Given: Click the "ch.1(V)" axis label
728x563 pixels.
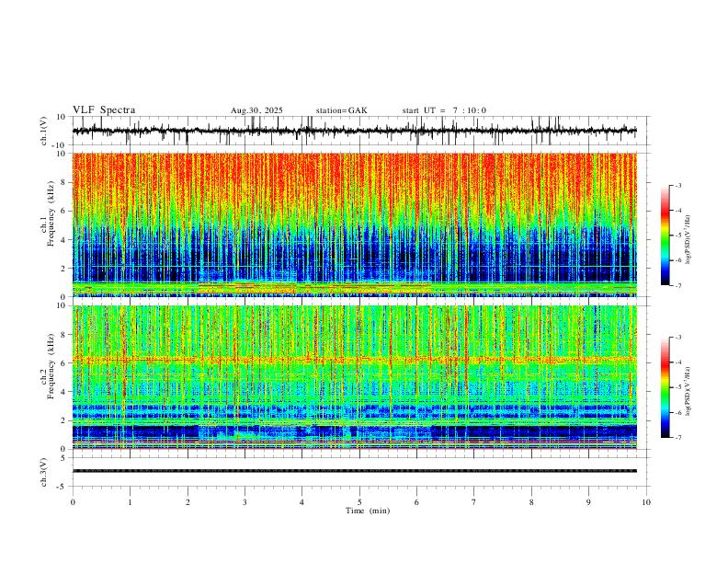Looking at the screenshot, I should point(44,132).
